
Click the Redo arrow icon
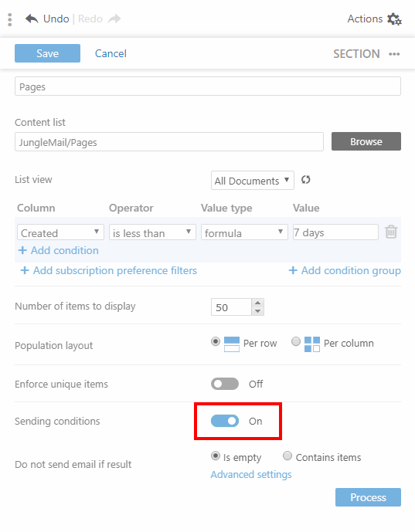coord(114,19)
